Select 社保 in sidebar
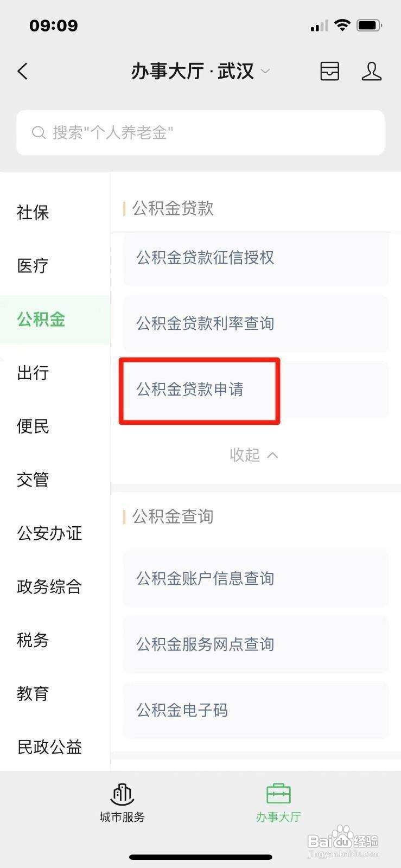The image size is (401, 868). [x=33, y=212]
